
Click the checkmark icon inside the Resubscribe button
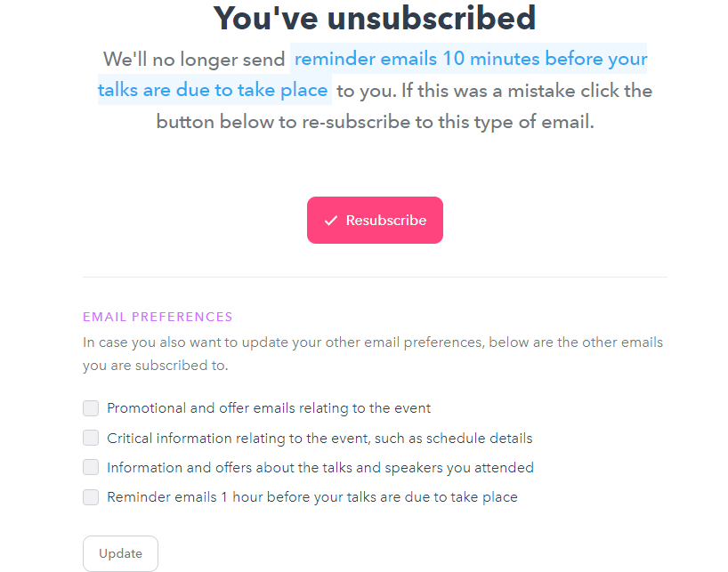[331, 220]
